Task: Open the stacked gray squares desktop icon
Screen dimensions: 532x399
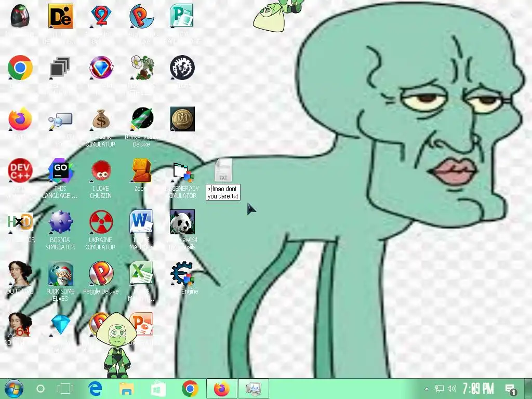Action: (x=60, y=67)
